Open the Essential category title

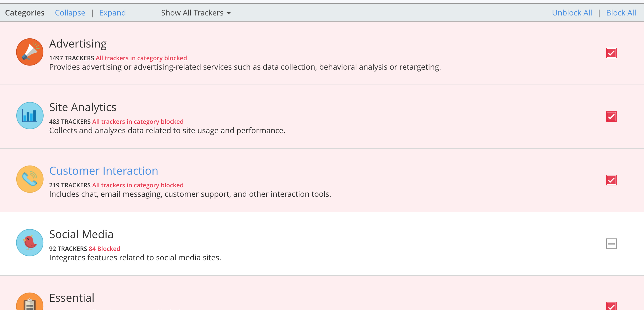[x=72, y=298]
